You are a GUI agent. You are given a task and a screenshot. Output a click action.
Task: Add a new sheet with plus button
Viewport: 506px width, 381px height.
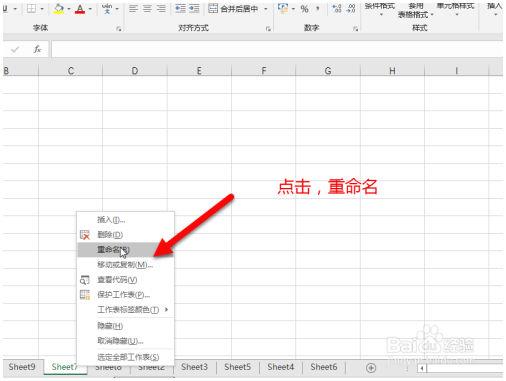coord(371,368)
